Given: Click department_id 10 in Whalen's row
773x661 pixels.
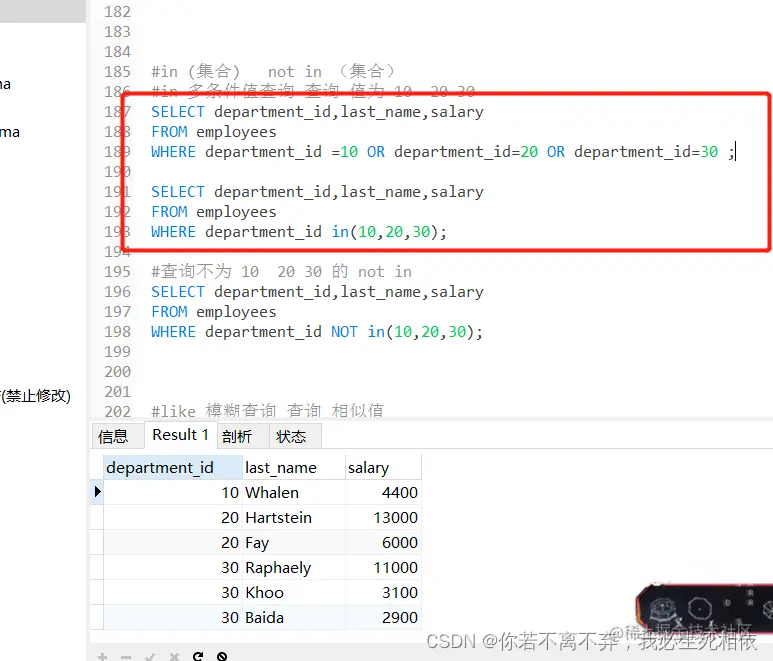Looking at the screenshot, I should click(x=173, y=492).
